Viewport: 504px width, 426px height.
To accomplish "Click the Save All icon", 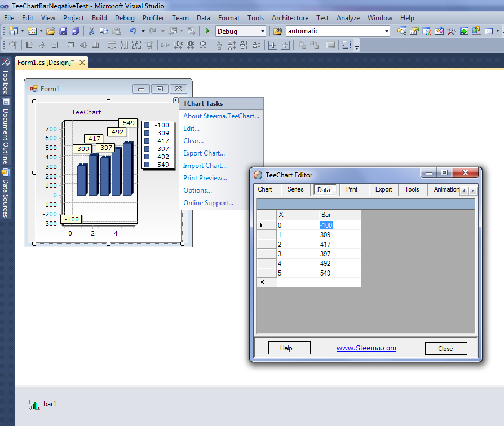I will coord(76,31).
